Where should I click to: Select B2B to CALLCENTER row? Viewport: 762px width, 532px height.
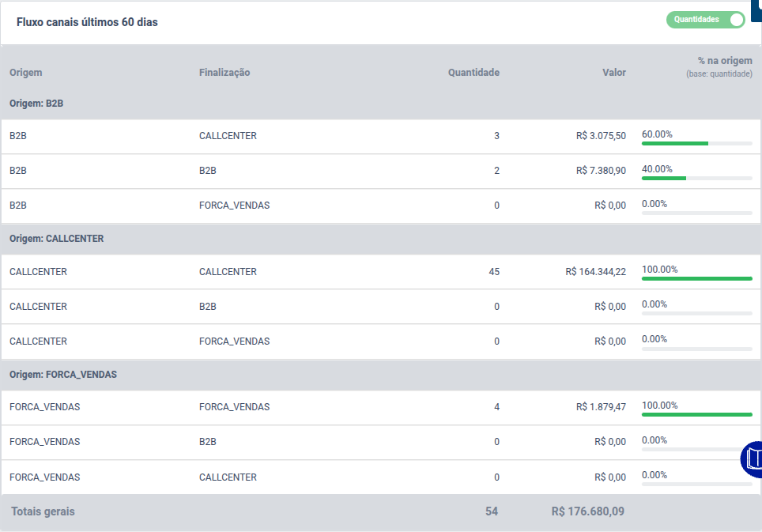[x=381, y=137]
